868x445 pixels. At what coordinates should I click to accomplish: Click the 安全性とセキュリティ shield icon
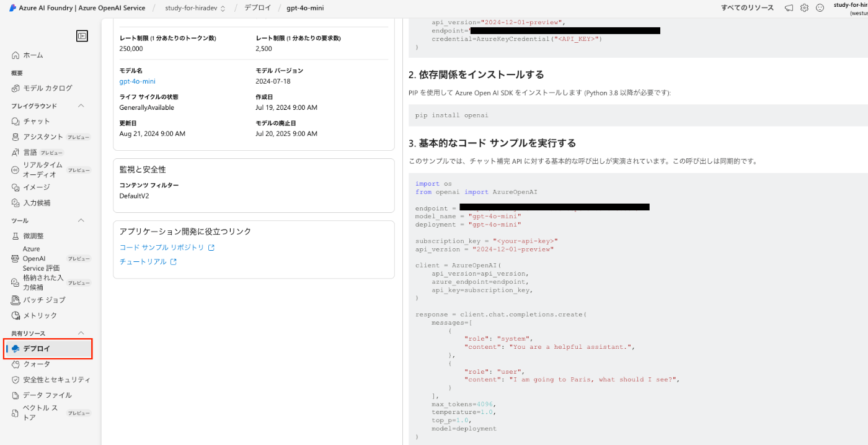pos(15,380)
